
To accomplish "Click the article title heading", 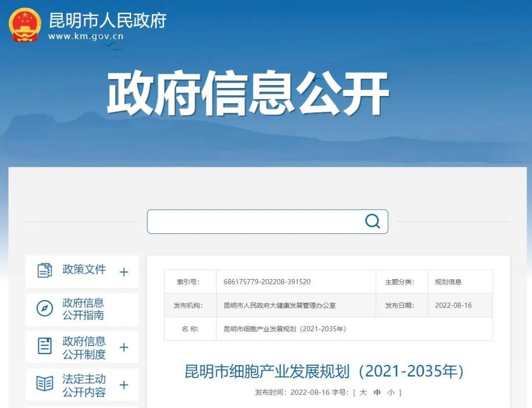I will click(x=324, y=371).
